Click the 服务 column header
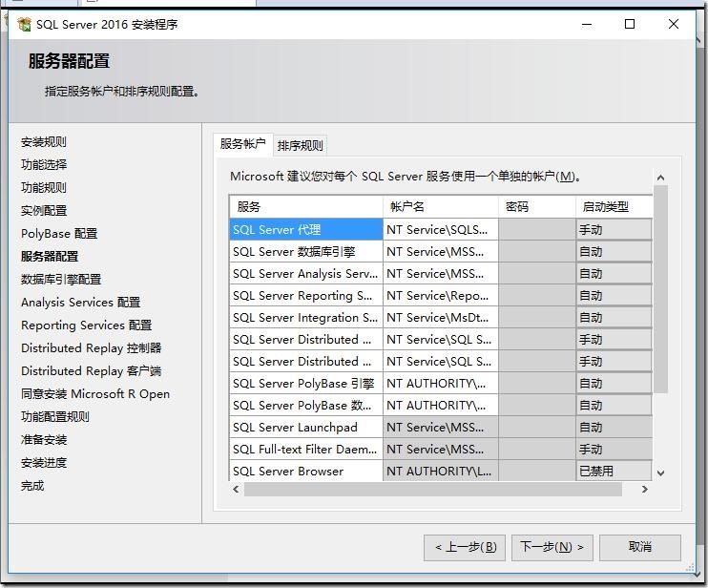The width and height of the screenshot is (708, 588). (x=306, y=207)
